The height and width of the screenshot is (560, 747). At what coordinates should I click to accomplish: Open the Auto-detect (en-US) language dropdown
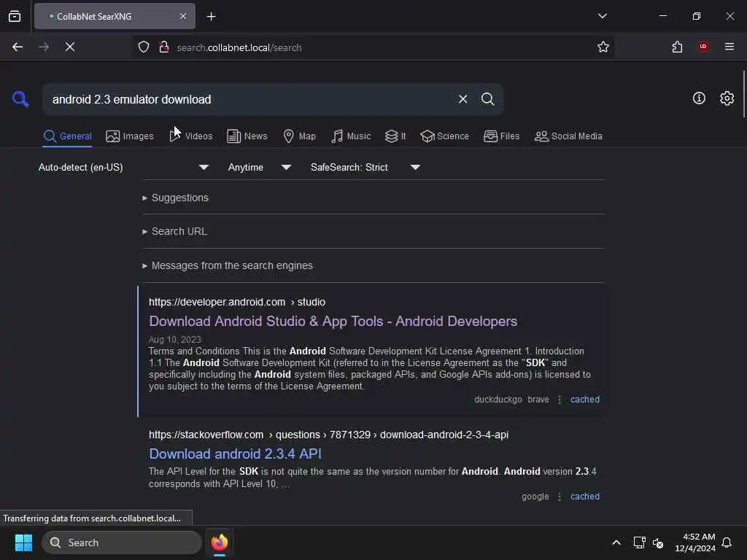[x=123, y=167]
